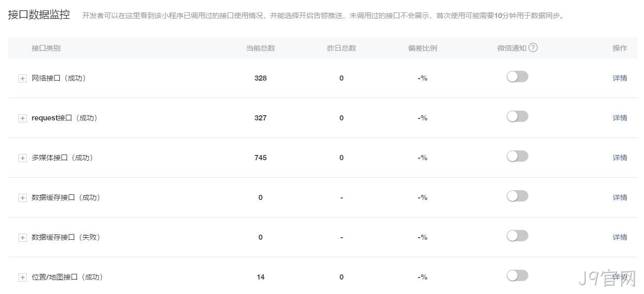Enable WeChat notification for 网络接口（成功）
644x294 pixels.
point(518,77)
